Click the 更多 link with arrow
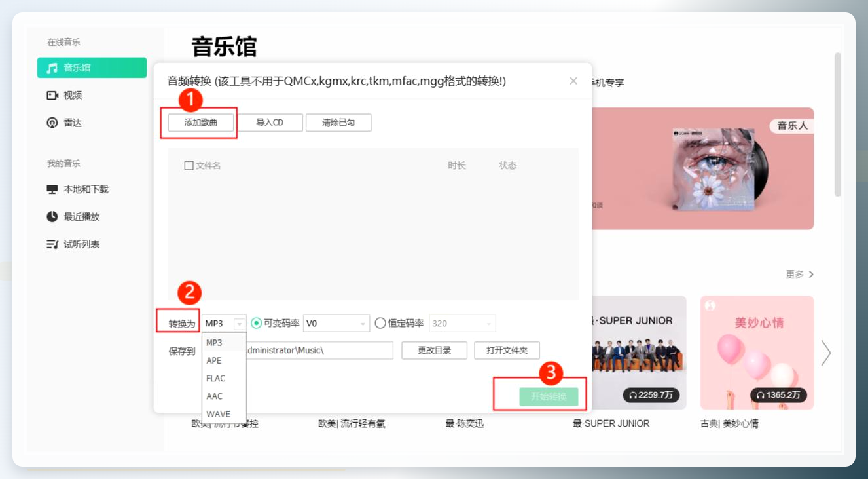The image size is (868, 479). coord(800,275)
